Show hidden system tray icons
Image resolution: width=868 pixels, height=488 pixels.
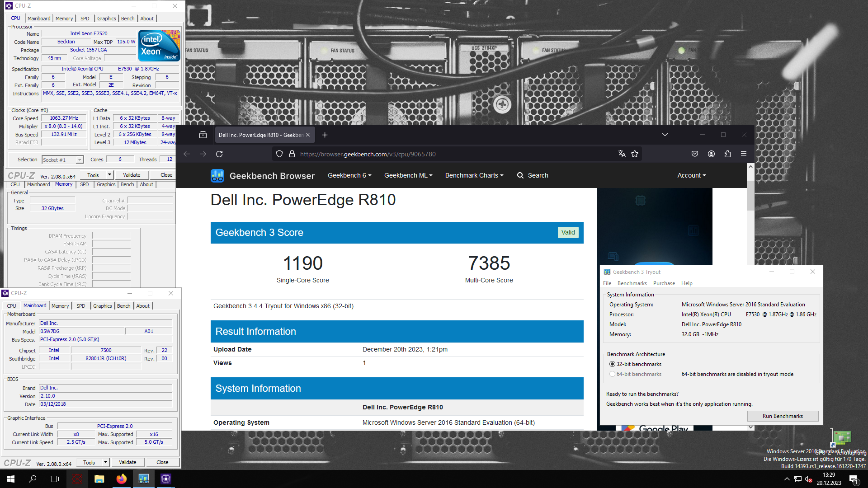pyautogui.click(x=787, y=479)
